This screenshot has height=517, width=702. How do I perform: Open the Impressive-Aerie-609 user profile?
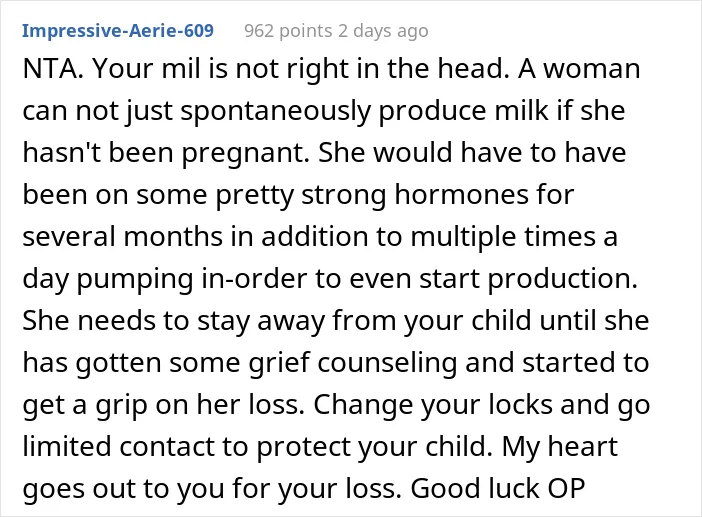point(118,30)
